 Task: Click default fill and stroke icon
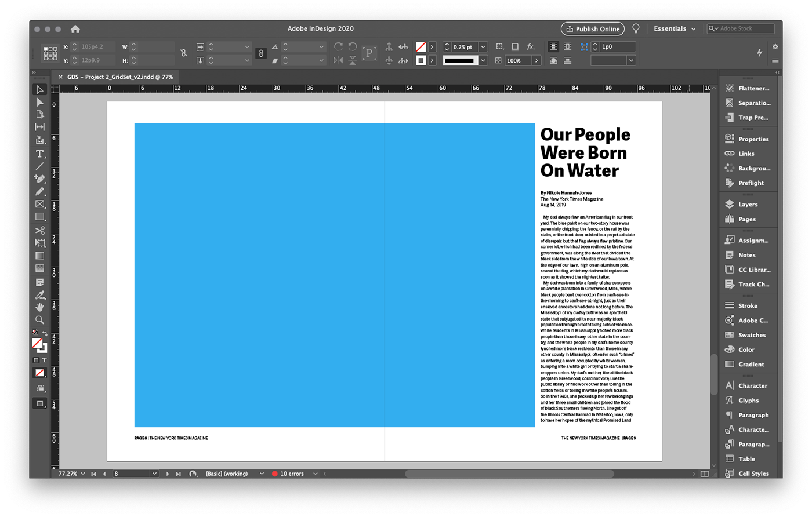[x=35, y=333]
